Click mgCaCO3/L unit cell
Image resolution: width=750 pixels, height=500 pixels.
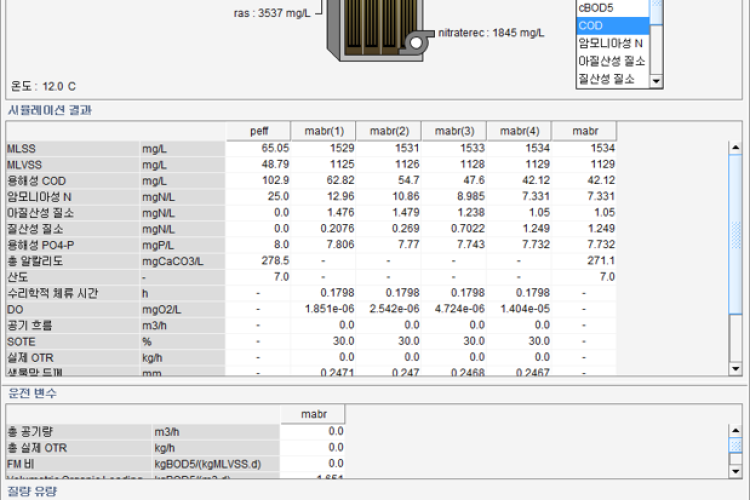pos(182,261)
